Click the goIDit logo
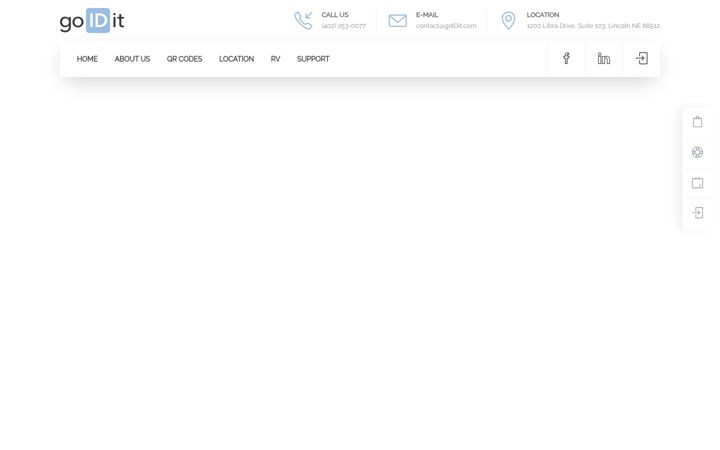 click(92, 20)
